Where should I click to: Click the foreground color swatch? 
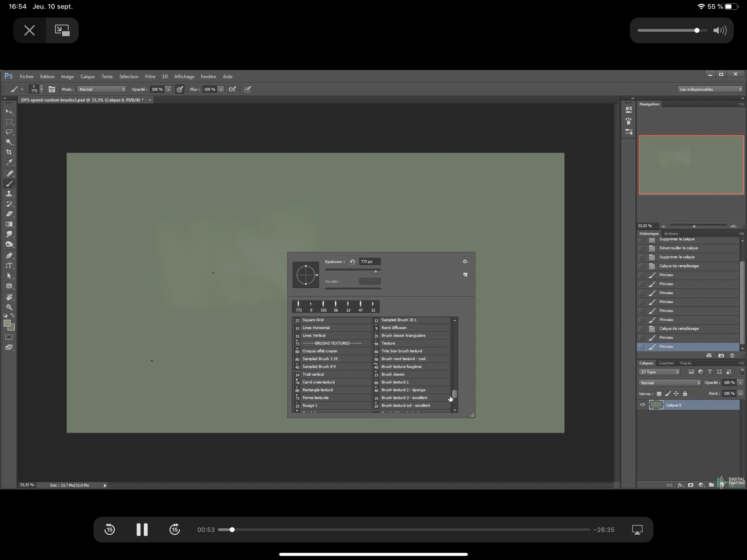tap(7, 323)
